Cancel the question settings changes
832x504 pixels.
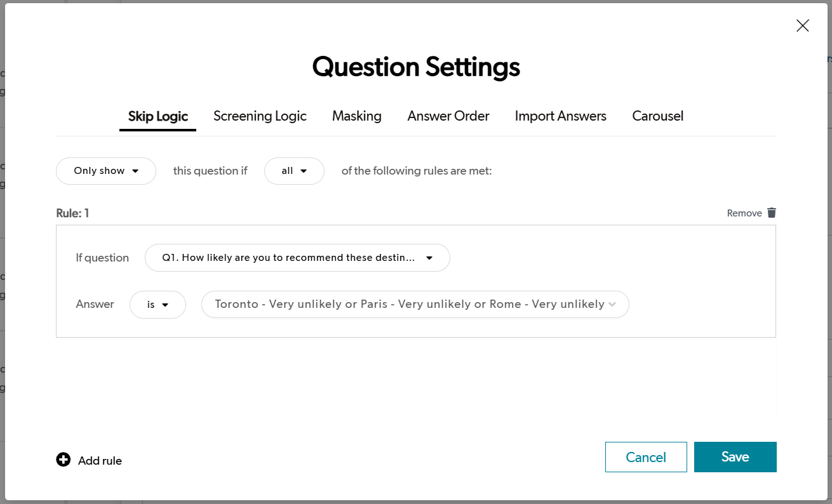click(646, 456)
